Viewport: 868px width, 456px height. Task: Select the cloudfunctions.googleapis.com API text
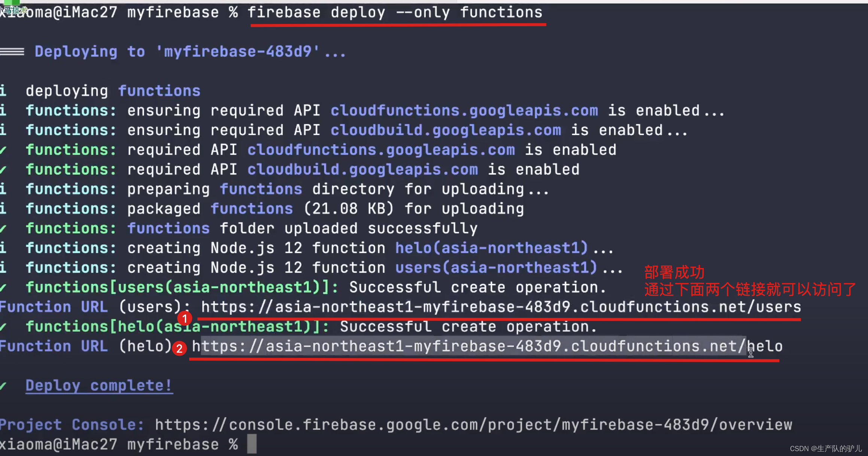point(464,110)
